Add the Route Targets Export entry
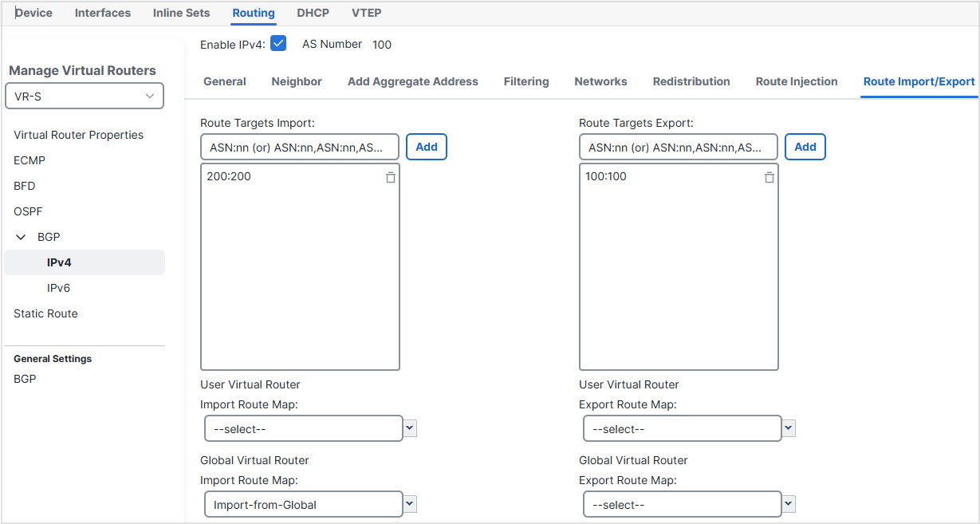Viewport: 980px width, 524px height. (805, 147)
